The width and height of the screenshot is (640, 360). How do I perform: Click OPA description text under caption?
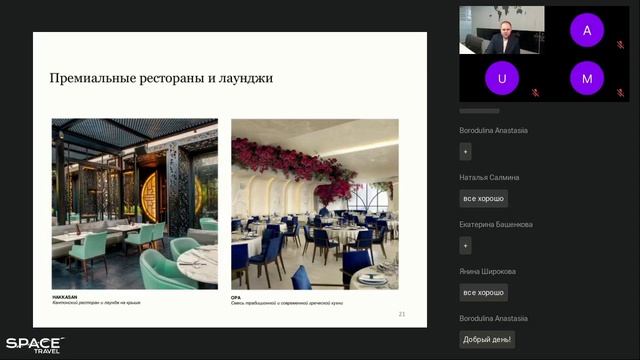287,303
